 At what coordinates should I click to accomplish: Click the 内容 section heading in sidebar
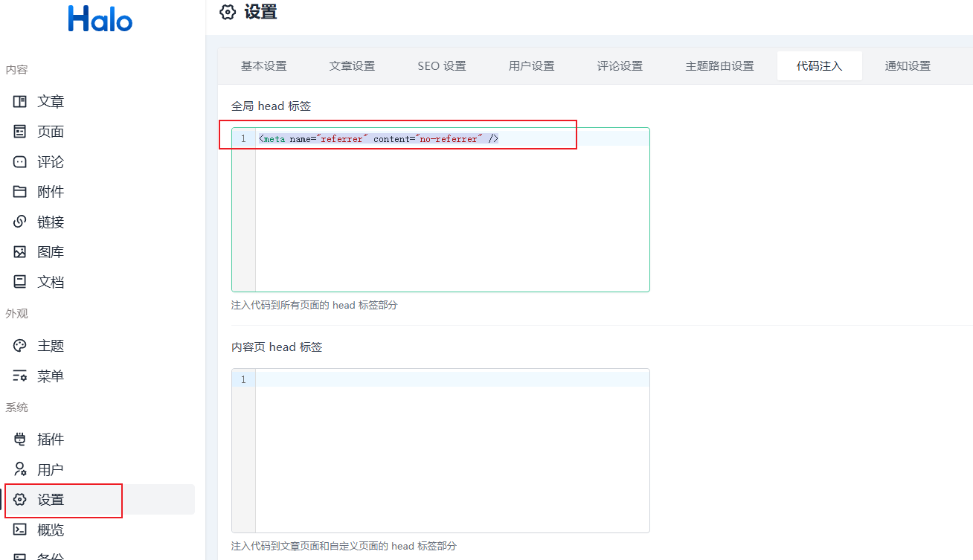click(16, 70)
